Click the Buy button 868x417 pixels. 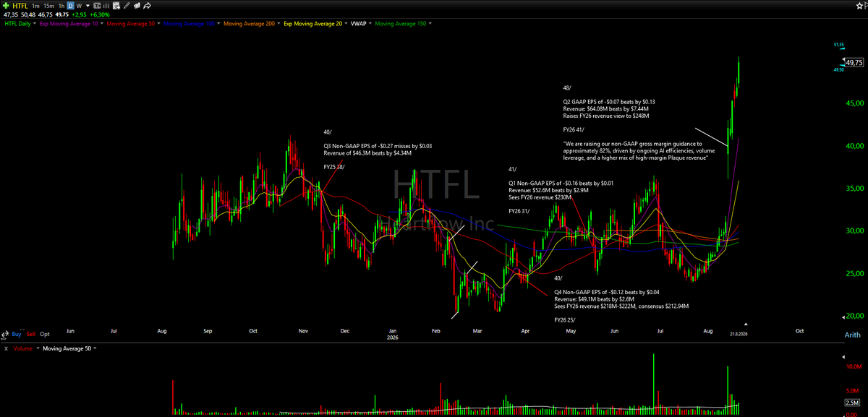tap(16, 335)
